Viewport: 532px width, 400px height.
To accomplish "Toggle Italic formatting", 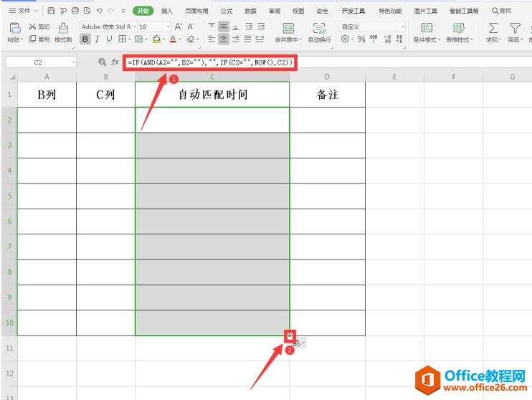I will click(x=97, y=39).
